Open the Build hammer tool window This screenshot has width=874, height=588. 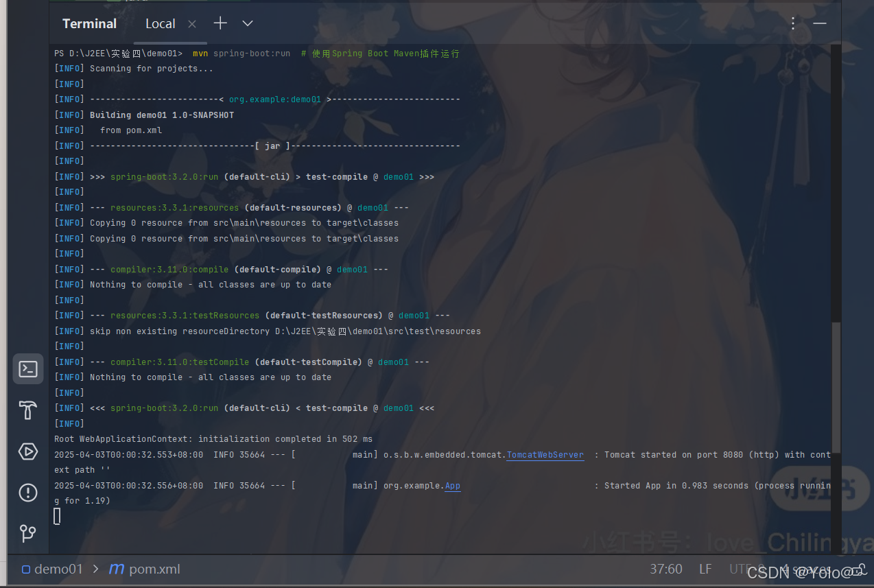pos(28,410)
